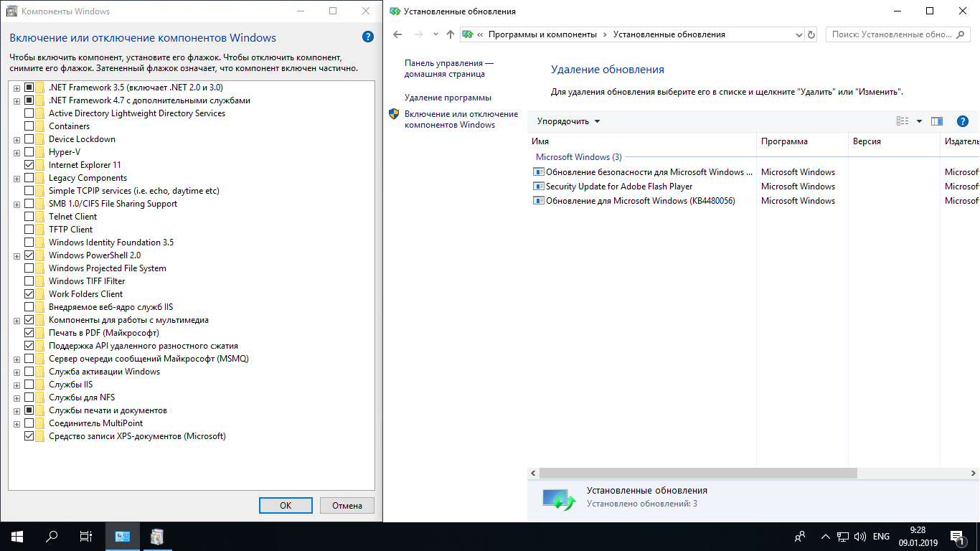The image size is (980, 551).
Task: Click the Программы и компоненты breadcrumb
Action: coord(542,34)
